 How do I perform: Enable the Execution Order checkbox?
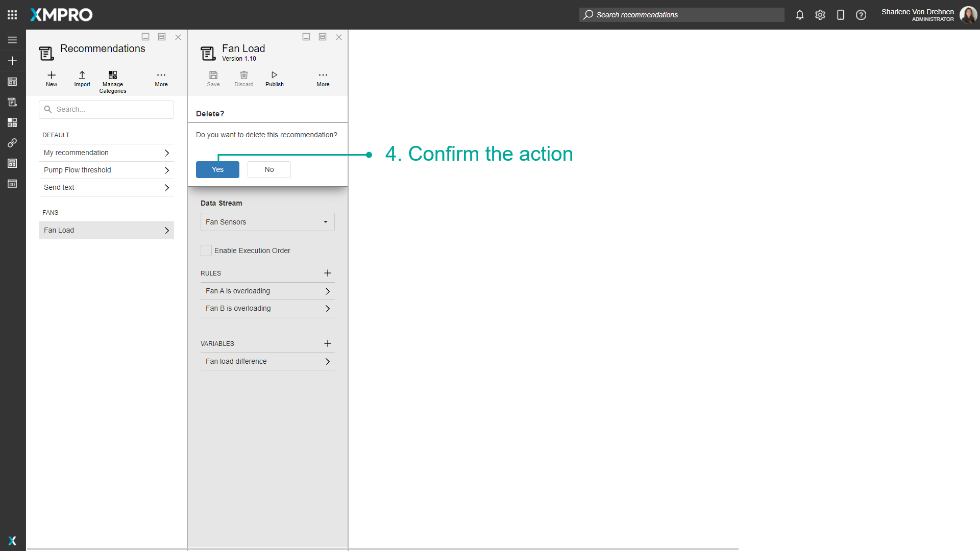click(x=206, y=251)
